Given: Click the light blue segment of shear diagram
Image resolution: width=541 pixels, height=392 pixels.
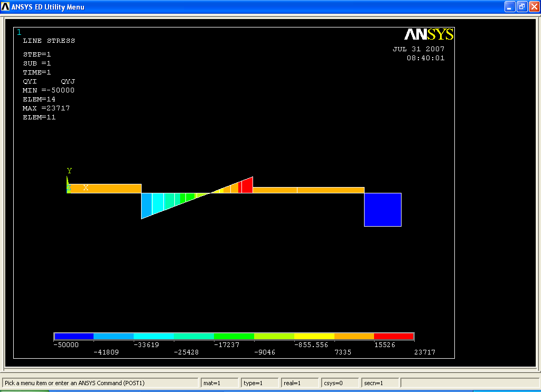Looking at the screenshot, I should tap(146, 205).
